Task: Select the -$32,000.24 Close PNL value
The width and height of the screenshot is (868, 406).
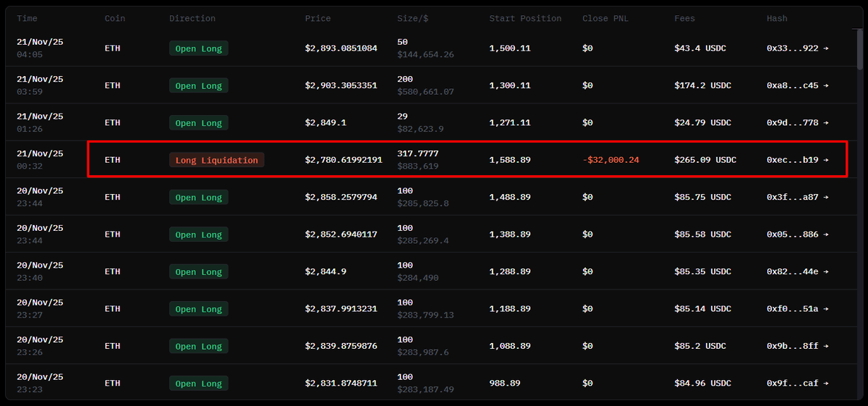Action: pyautogui.click(x=610, y=160)
